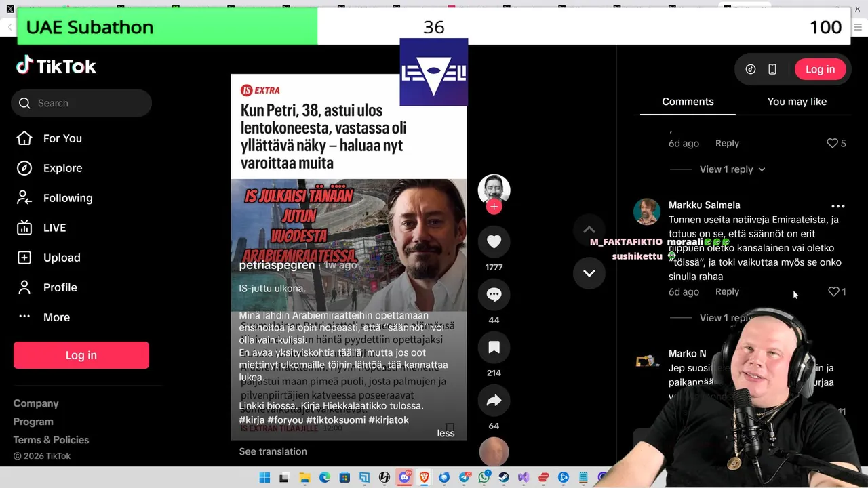Like the video with heart icon

pyautogui.click(x=494, y=242)
